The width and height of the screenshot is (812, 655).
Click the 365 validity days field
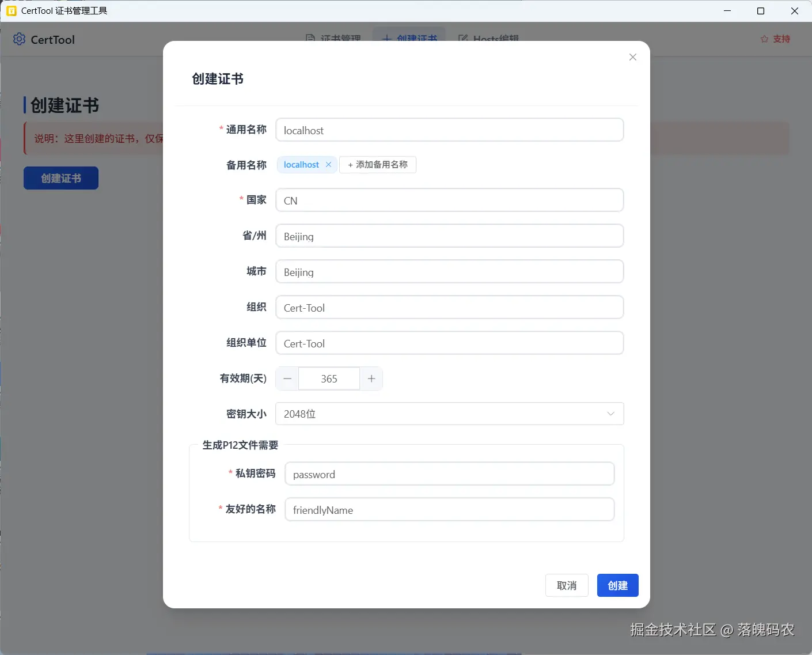tap(329, 378)
